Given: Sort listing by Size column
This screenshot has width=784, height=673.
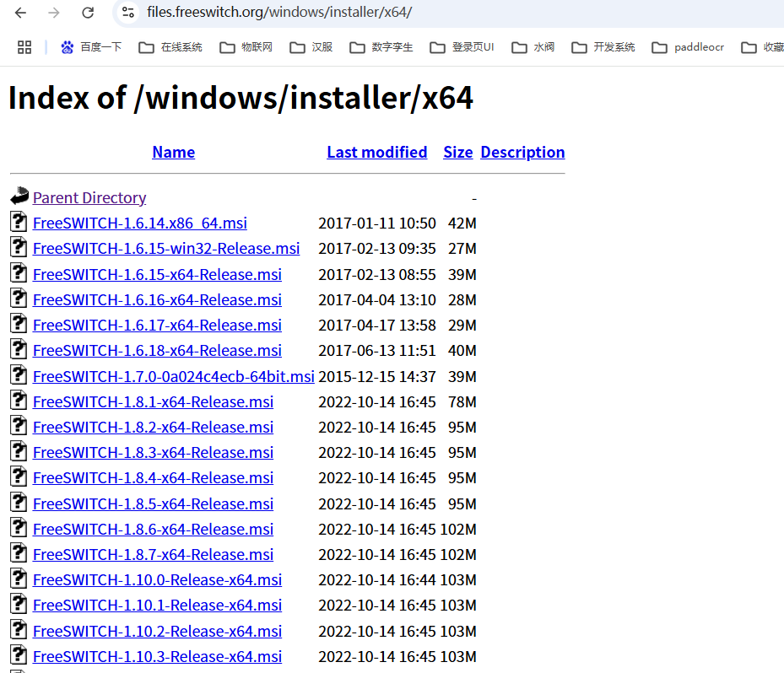Looking at the screenshot, I should point(458,152).
